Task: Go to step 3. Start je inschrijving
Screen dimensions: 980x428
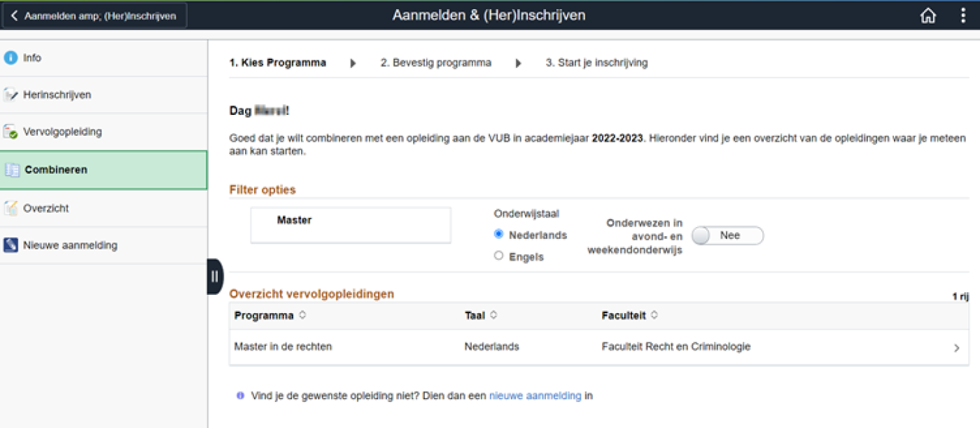Action: 596,63
